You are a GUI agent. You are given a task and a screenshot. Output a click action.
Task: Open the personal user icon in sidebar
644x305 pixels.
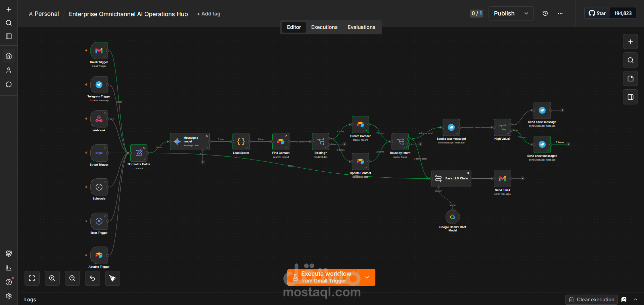click(9, 70)
